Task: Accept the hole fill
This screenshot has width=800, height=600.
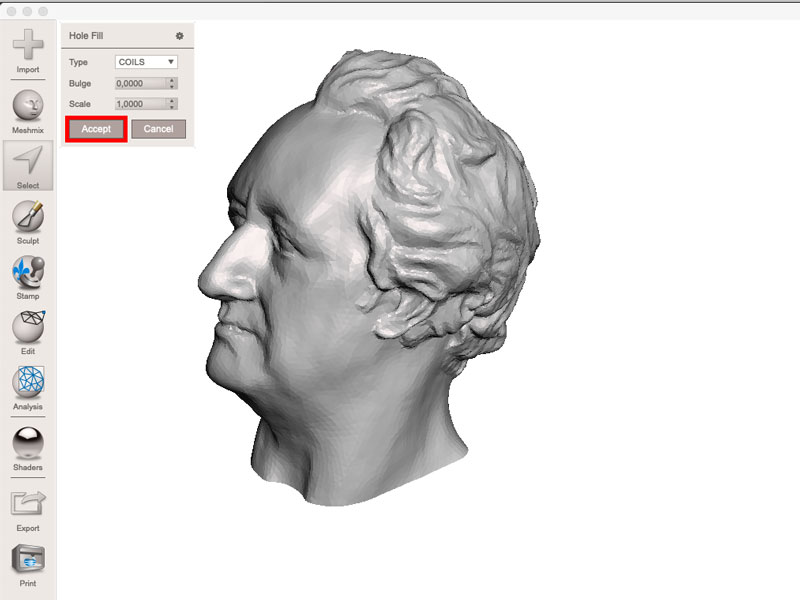Action: 96,129
